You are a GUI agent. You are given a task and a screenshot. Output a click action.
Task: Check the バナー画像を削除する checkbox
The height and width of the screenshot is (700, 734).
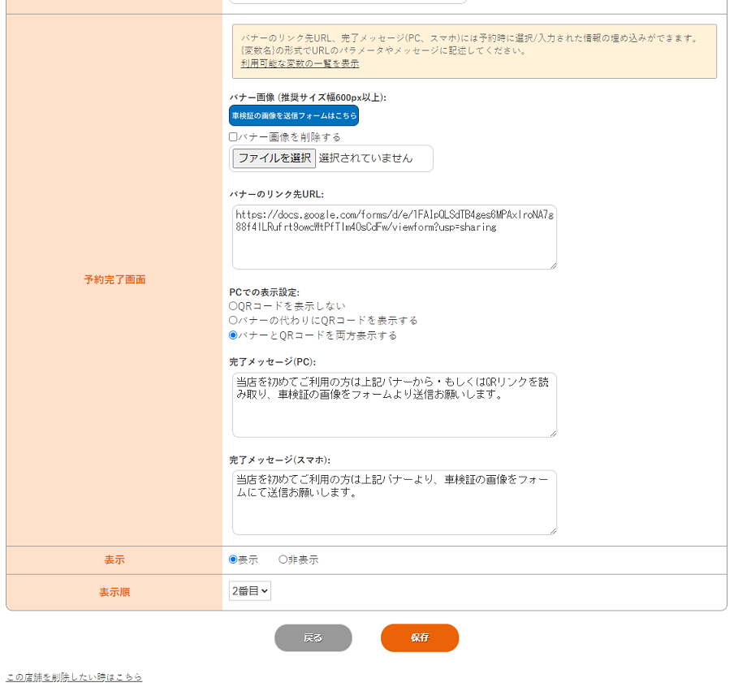pyautogui.click(x=234, y=137)
